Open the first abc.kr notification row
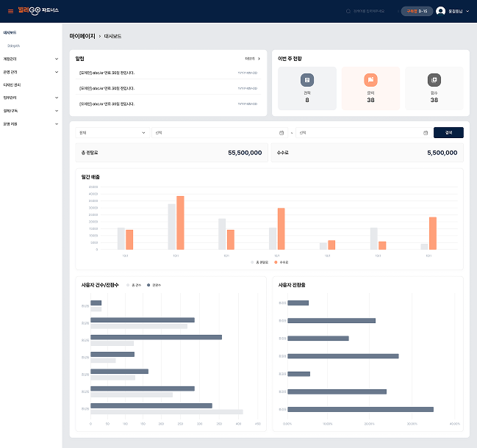 coord(168,73)
